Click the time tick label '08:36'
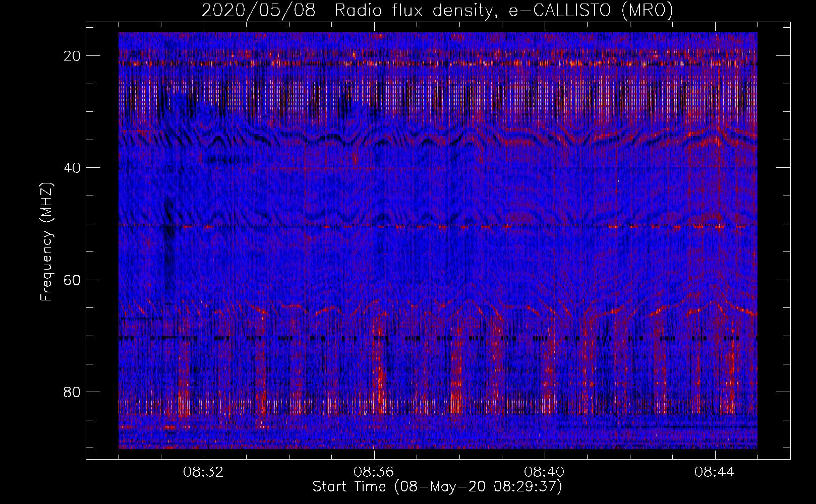 tap(374, 472)
